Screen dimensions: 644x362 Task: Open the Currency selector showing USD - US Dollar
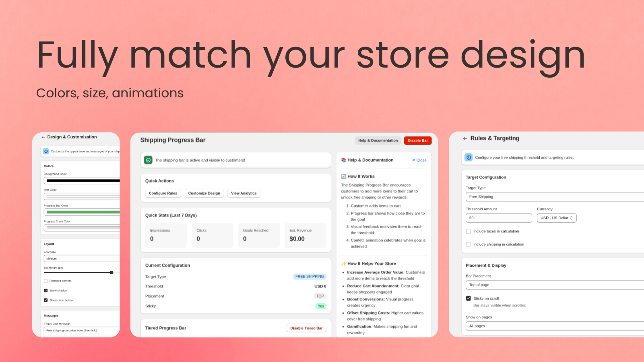click(x=557, y=218)
